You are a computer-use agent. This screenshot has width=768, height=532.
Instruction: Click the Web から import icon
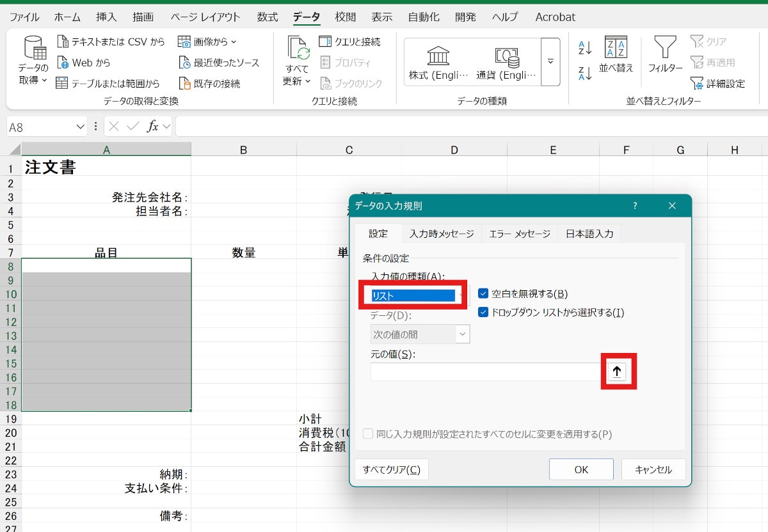[x=63, y=63]
